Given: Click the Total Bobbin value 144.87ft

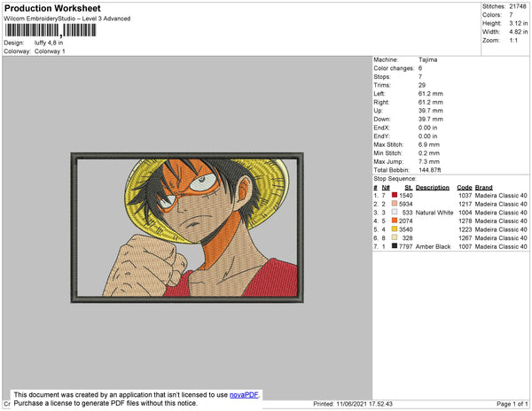Looking at the screenshot, I should tap(429, 170).
